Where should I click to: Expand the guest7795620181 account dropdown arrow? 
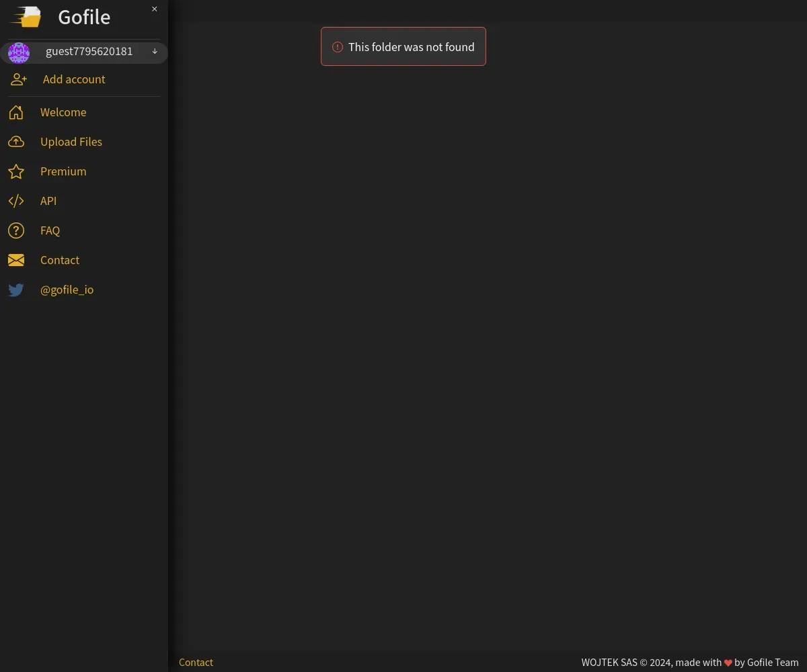(155, 51)
